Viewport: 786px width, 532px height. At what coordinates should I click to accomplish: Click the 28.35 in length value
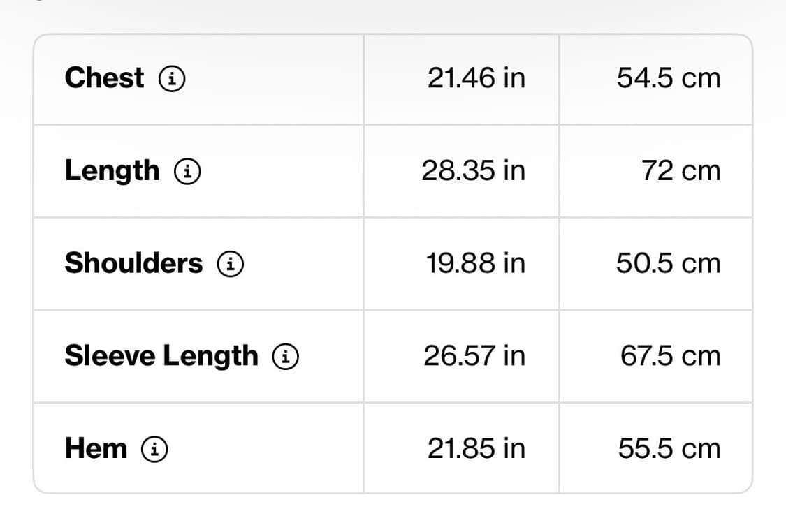pyautogui.click(x=474, y=171)
